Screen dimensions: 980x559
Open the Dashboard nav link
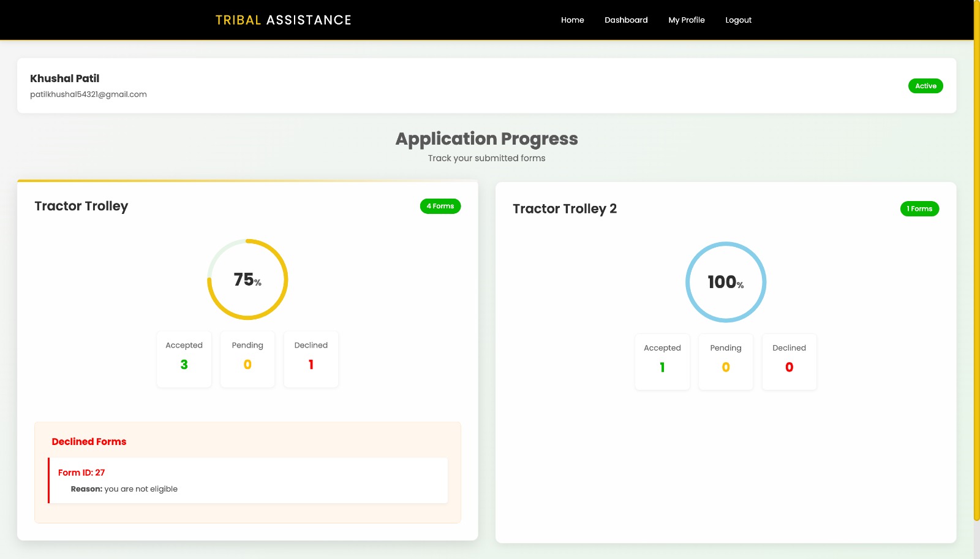click(625, 20)
